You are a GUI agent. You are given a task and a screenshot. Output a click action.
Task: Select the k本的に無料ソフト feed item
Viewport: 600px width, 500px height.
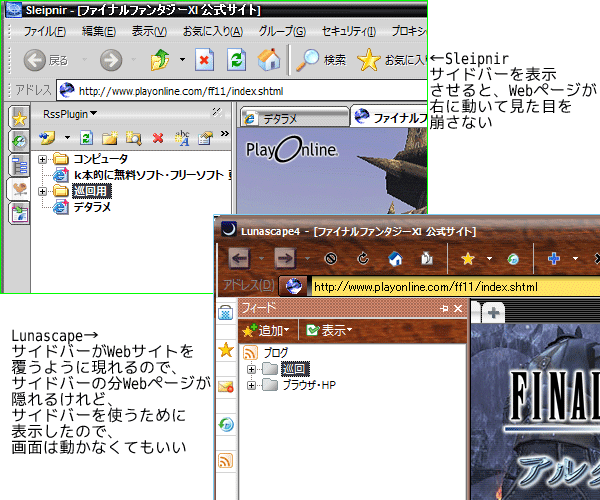point(152,175)
